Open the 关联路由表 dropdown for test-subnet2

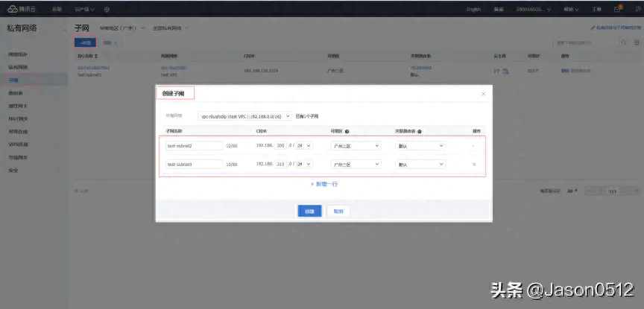pyautogui.click(x=420, y=146)
